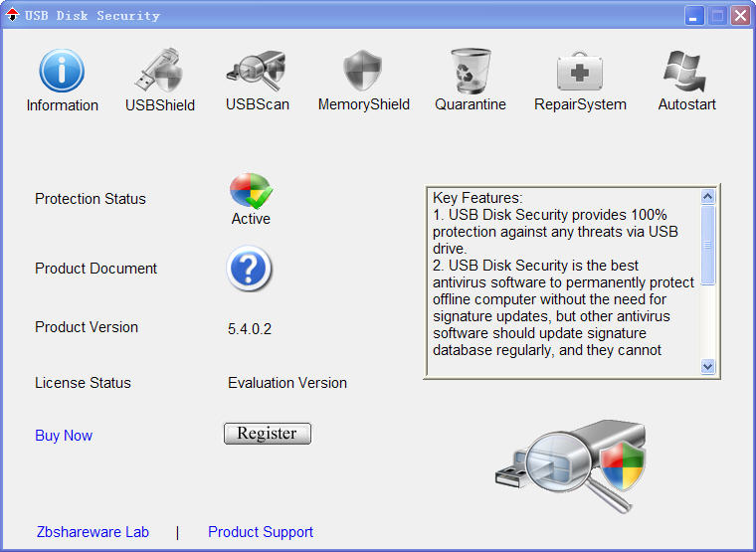This screenshot has height=552, width=756.
Task: Click the title bar application icon
Action: coord(12,15)
